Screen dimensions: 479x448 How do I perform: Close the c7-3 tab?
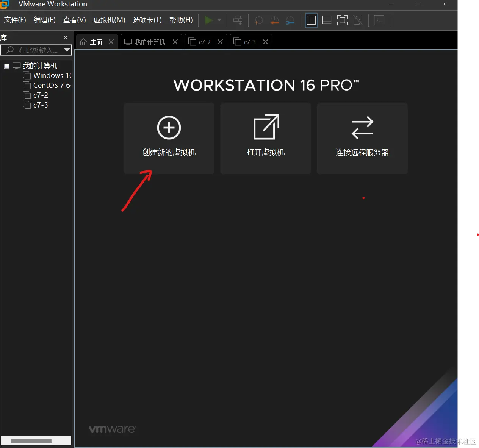265,42
